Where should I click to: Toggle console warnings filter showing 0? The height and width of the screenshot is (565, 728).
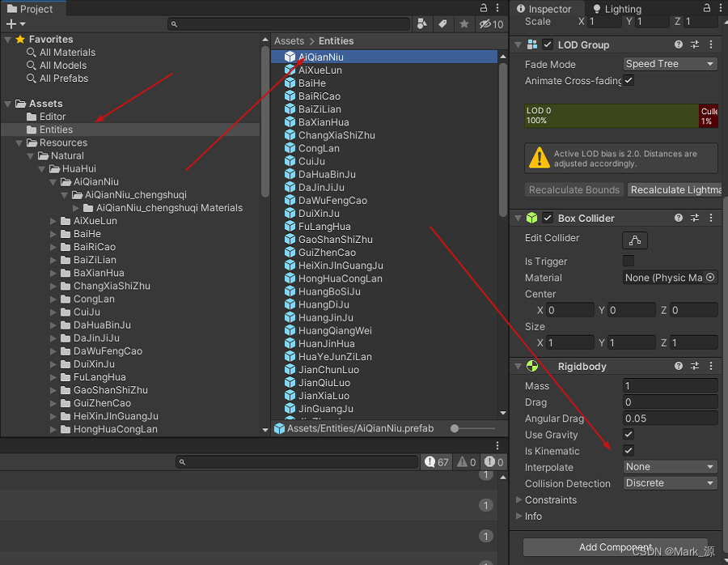pos(466,462)
